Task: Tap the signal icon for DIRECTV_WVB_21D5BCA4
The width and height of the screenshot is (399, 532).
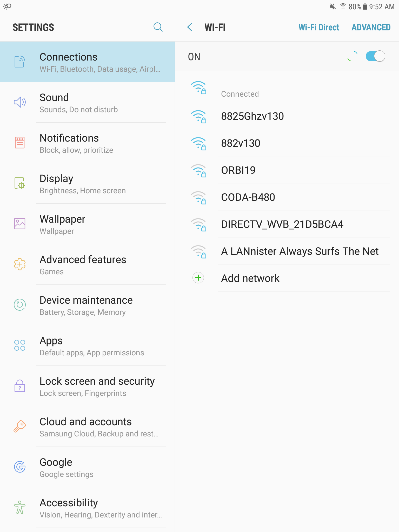Action: click(x=198, y=224)
